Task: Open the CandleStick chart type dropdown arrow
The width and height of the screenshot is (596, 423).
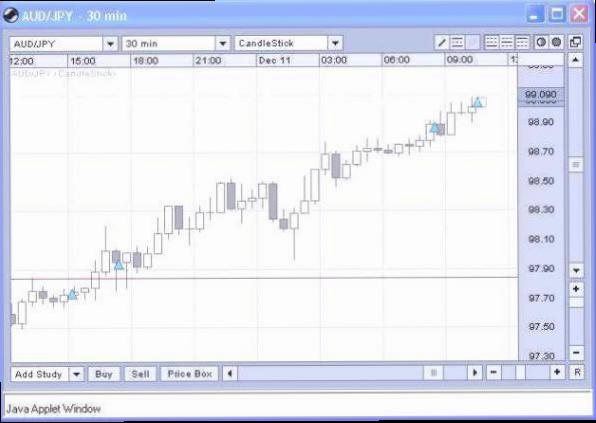Action: click(x=335, y=44)
